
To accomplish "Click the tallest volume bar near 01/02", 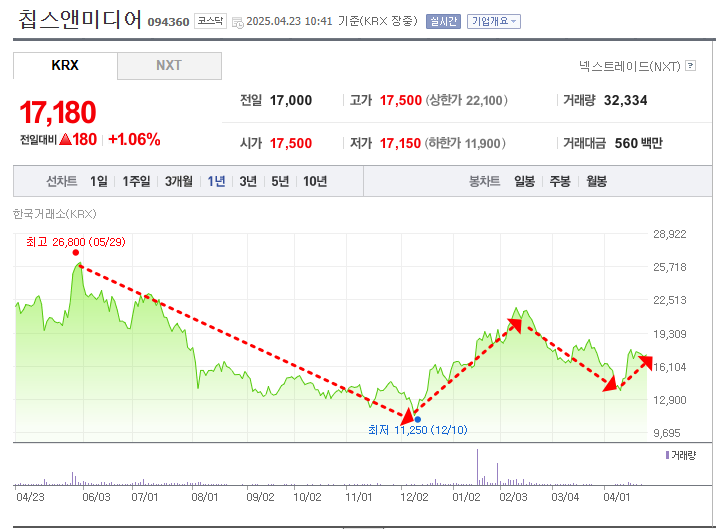I will pyautogui.click(x=478, y=467).
